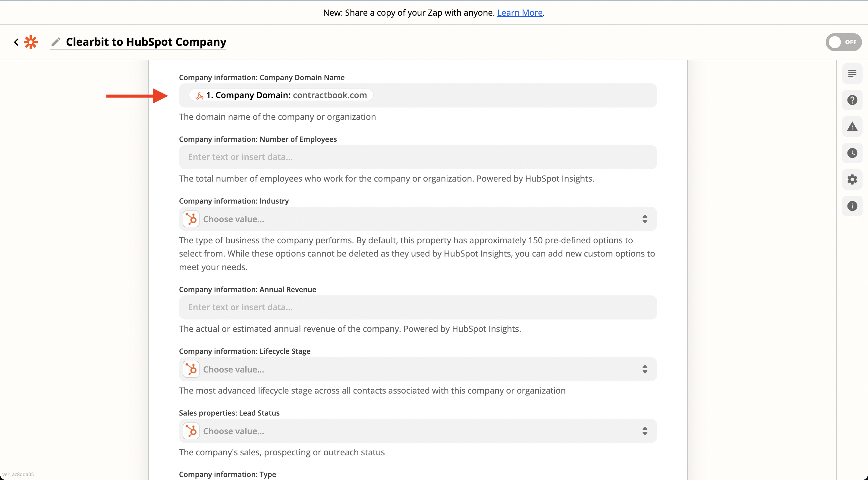Image resolution: width=868 pixels, height=480 pixels.
Task: Click the Lifecycle Stage dropdown arrows
Action: [x=644, y=369]
